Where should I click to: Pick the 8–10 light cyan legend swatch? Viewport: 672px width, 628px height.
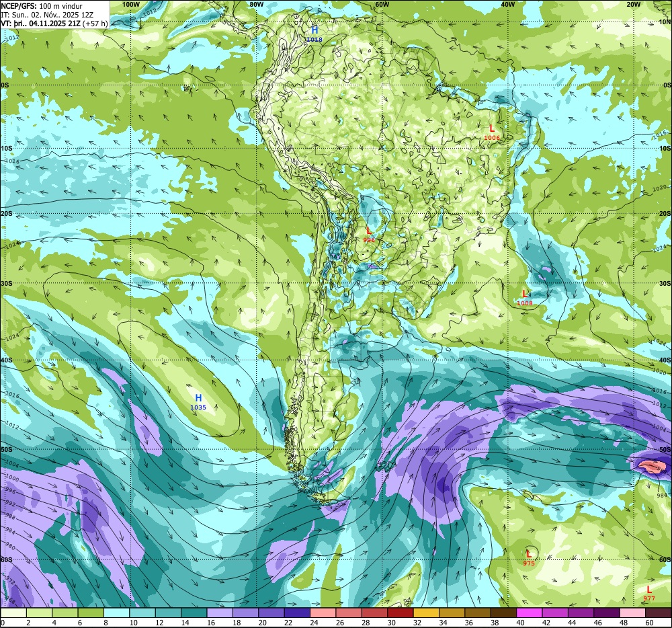tap(116, 613)
